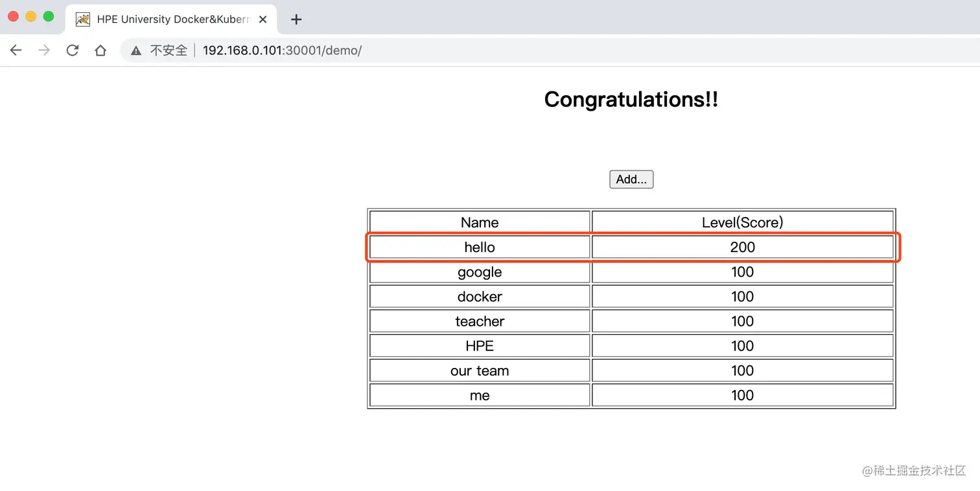
Task: Close the HPE University tab
Action: pos(262,19)
